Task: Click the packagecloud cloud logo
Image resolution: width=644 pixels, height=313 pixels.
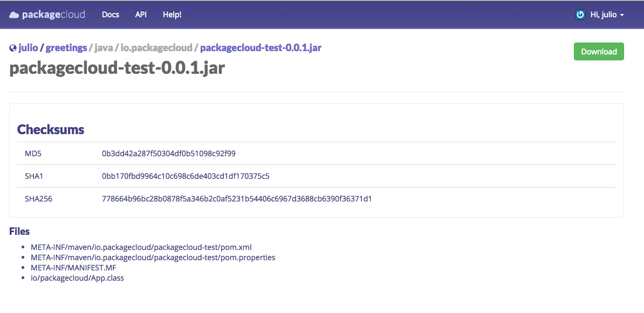Action: coord(14,15)
